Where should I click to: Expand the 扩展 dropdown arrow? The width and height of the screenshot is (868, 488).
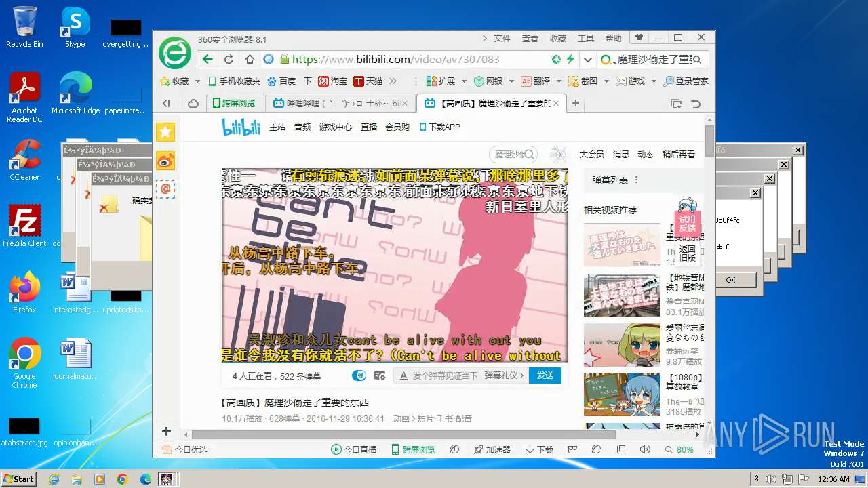click(464, 81)
